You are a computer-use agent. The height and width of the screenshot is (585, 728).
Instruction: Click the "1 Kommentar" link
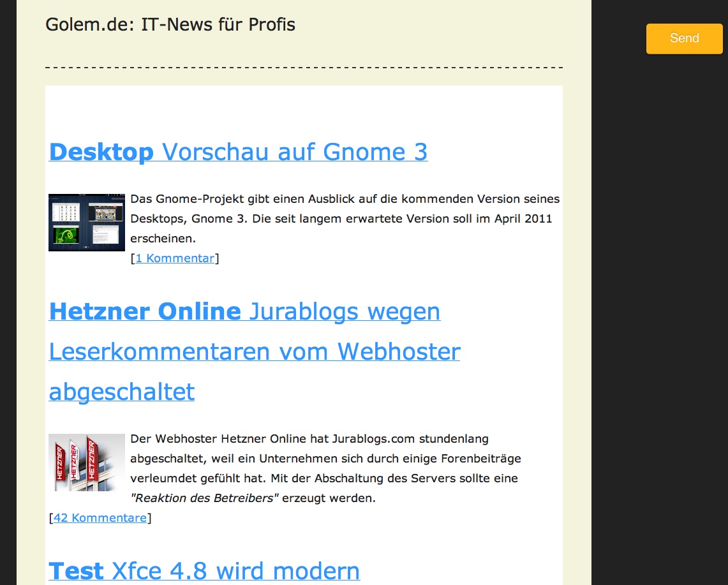click(x=175, y=258)
